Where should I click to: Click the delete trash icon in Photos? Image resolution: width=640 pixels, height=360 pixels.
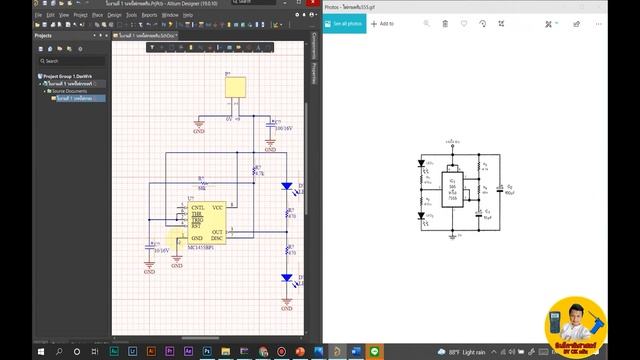(x=445, y=24)
